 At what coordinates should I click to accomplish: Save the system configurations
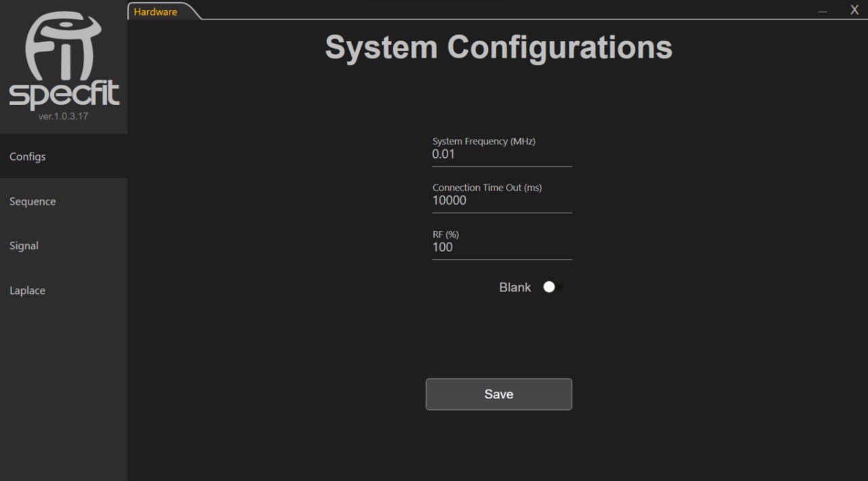(x=498, y=394)
